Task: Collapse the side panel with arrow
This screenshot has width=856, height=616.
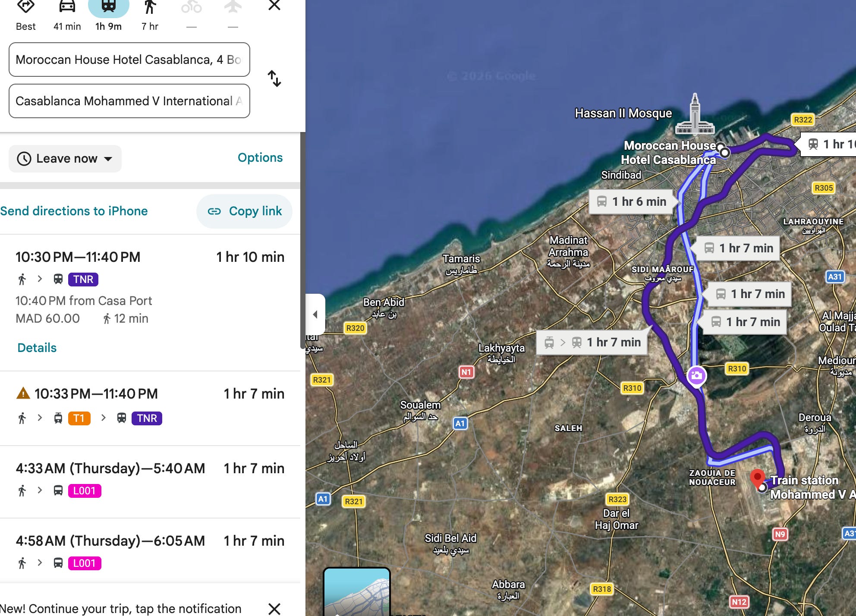Action: pyautogui.click(x=315, y=314)
